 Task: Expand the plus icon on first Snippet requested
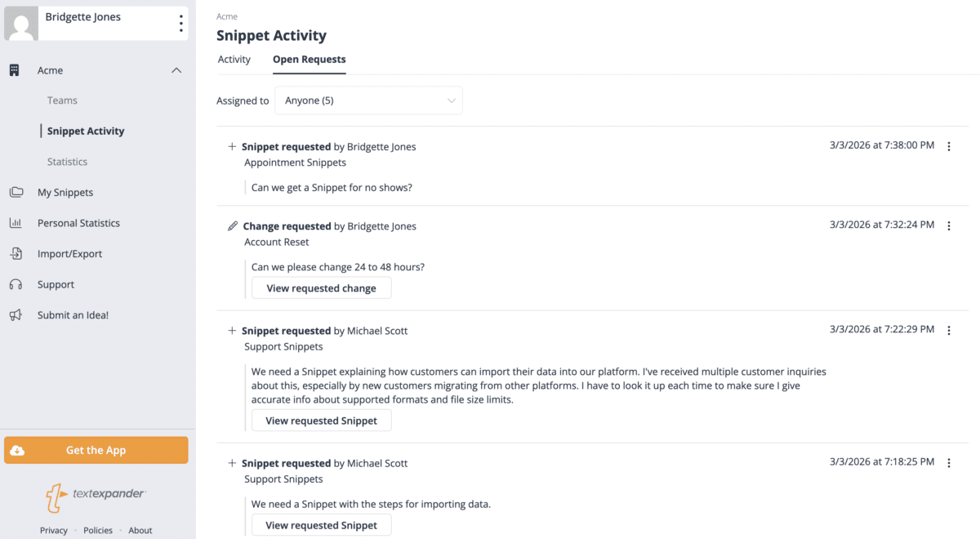(232, 147)
